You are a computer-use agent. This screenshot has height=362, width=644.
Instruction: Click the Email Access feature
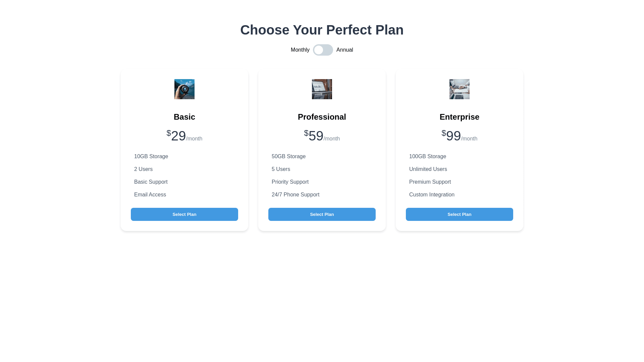[x=150, y=195]
